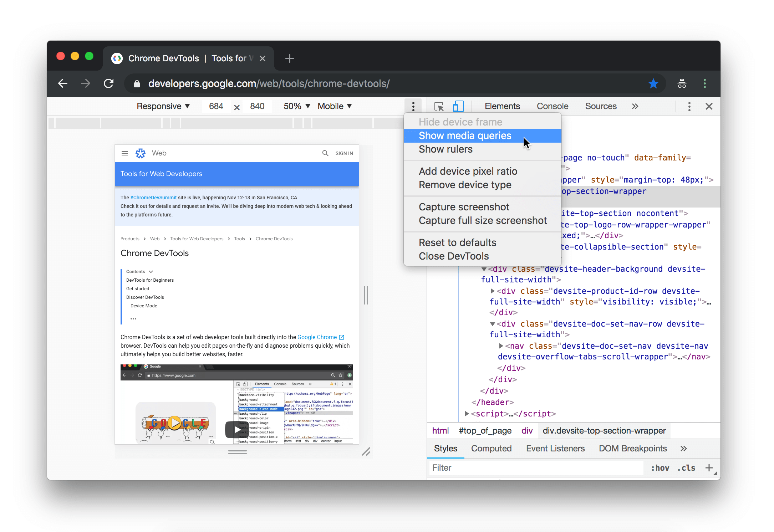Choose Capture screenshot menu item

click(482, 207)
